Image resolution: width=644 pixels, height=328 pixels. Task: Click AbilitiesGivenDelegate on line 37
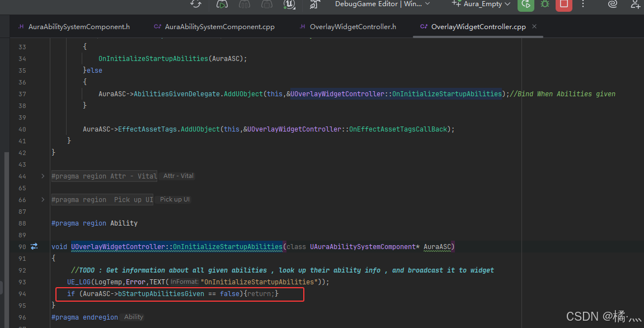(177, 94)
